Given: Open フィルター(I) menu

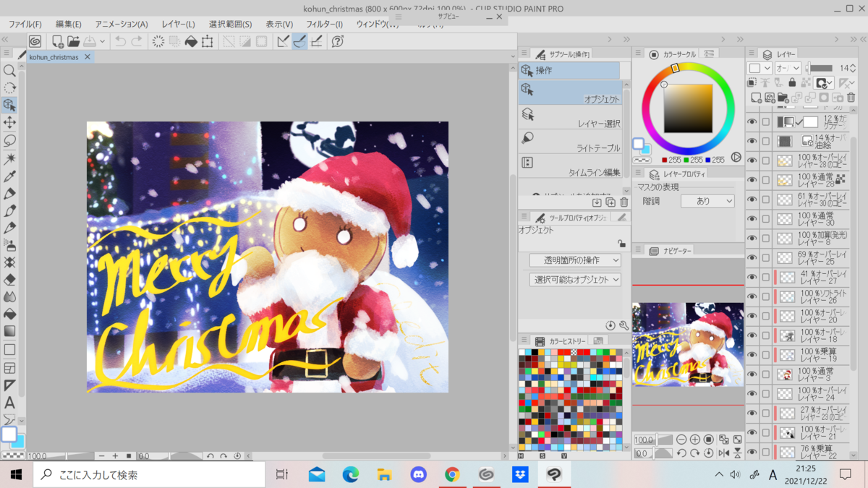Looking at the screenshot, I should coord(324,24).
